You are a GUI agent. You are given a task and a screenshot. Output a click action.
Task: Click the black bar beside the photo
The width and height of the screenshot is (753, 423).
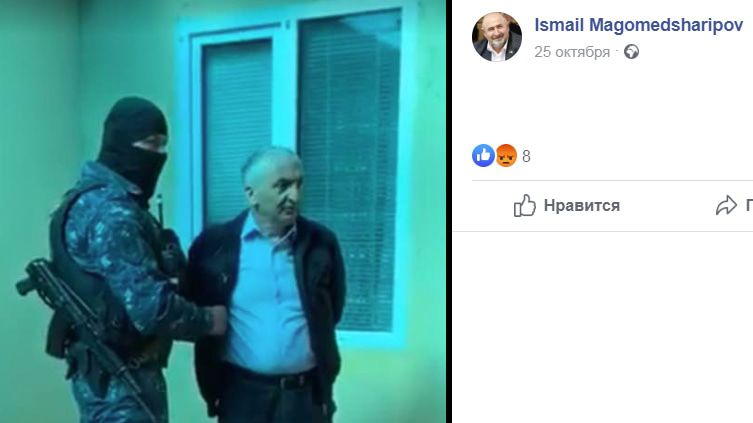point(449,211)
